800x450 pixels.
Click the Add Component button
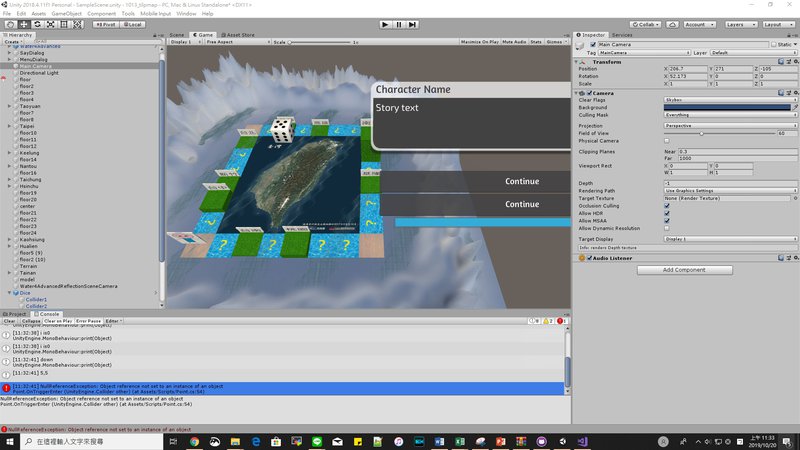click(x=684, y=270)
